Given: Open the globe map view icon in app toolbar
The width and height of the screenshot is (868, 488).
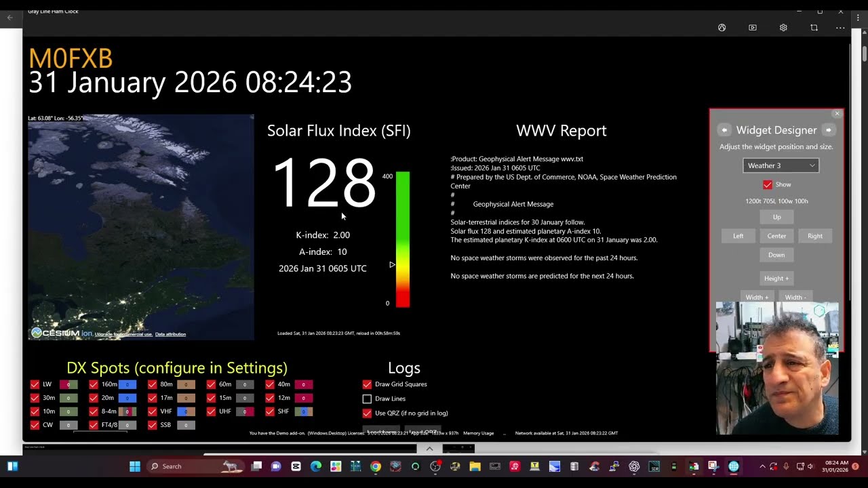Looking at the screenshot, I should [722, 28].
